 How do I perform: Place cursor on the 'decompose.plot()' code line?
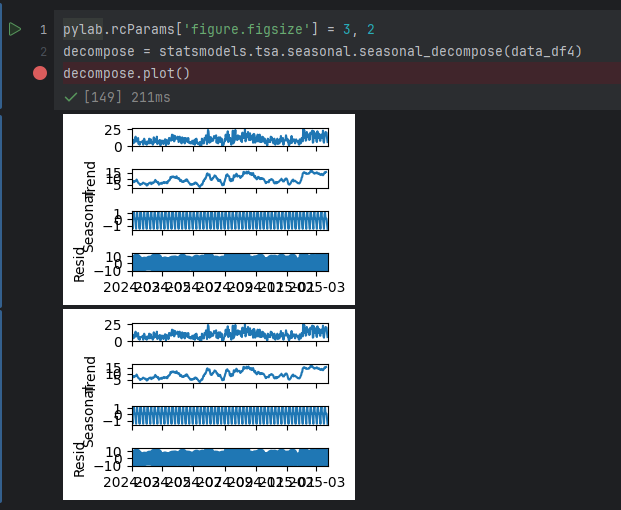pyautogui.click(x=126, y=73)
